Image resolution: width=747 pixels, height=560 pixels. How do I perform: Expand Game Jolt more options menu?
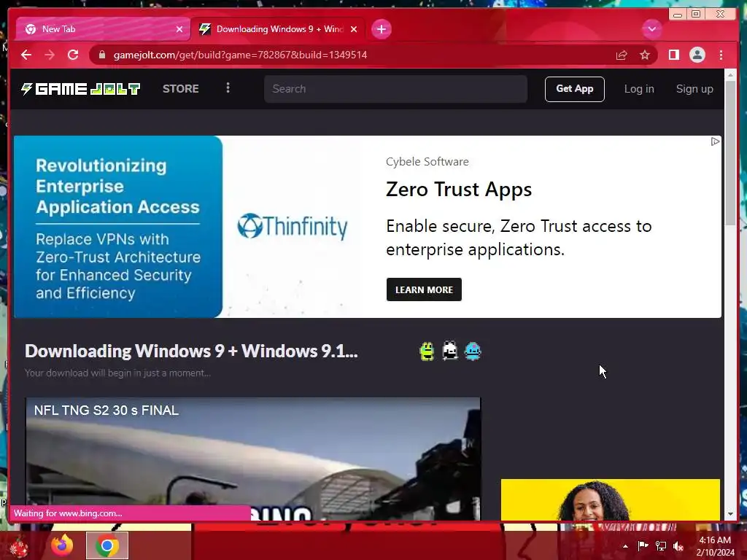(x=228, y=88)
